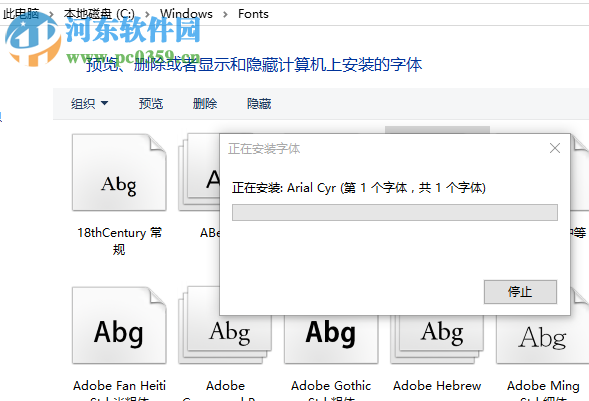Close the 正在安装字体 dialog
The image size is (589, 401).
555,148
